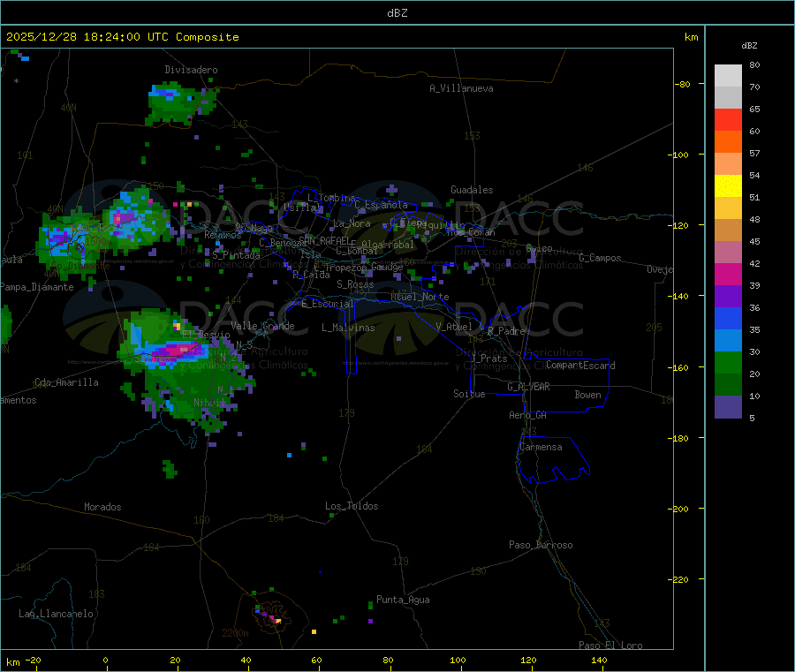The height and width of the screenshot is (672, 795).
Task: Click the Valle_Grande map label
Action: (x=262, y=326)
